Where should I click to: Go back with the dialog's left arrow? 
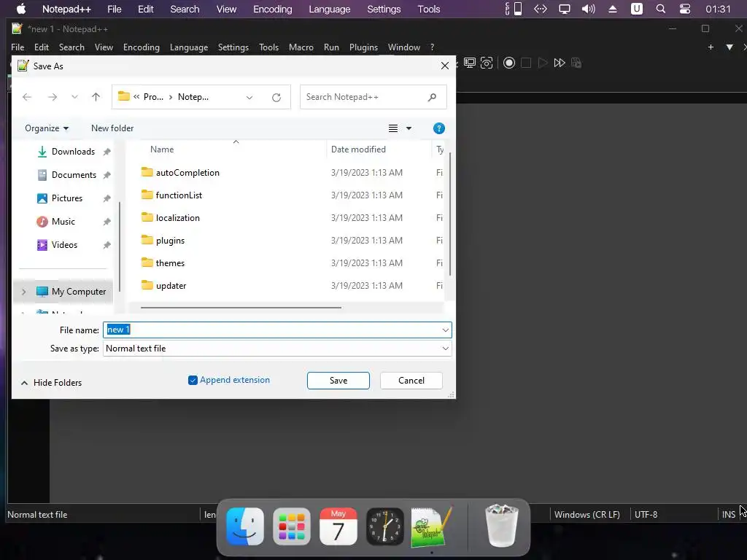[x=27, y=97]
